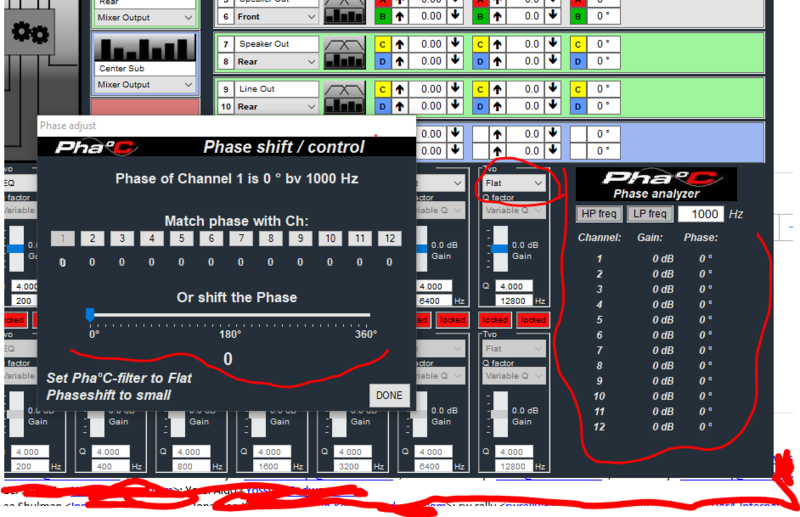Click the 1000 Hz frequency input field
Viewport: 800px width, 517px height.
coord(701,214)
